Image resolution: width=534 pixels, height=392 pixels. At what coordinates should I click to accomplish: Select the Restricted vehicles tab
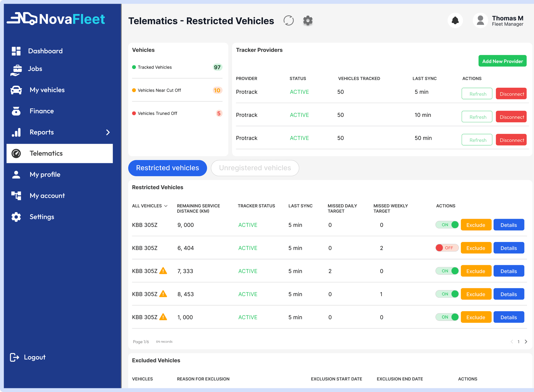[x=168, y=168]
